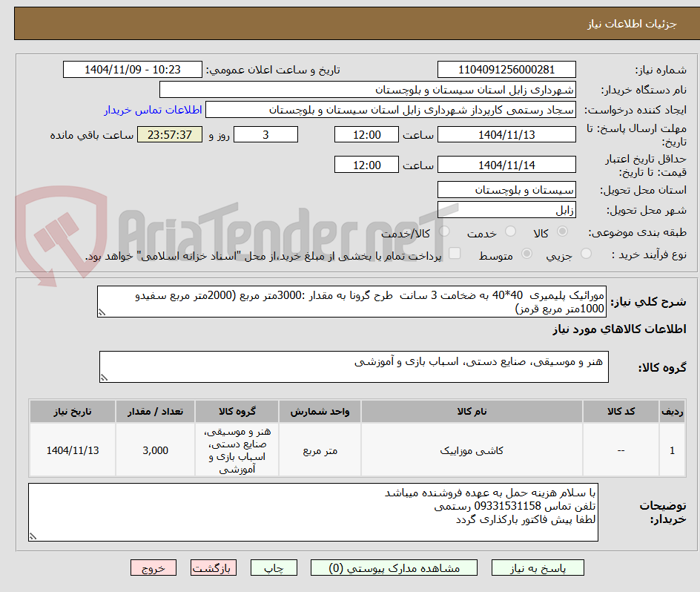
Task: Click the ایجاد کننده درخواست field
Action: coord(391,110)
